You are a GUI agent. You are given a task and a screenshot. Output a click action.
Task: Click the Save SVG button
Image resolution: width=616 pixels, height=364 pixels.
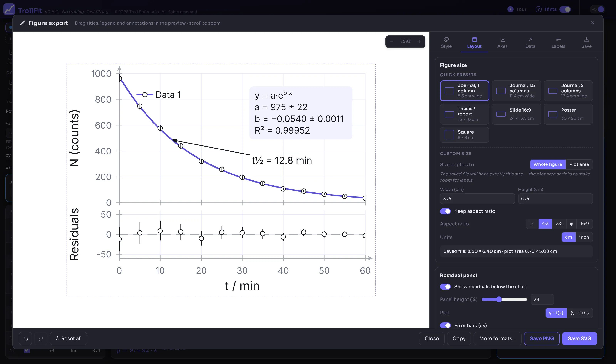[579, 338]
